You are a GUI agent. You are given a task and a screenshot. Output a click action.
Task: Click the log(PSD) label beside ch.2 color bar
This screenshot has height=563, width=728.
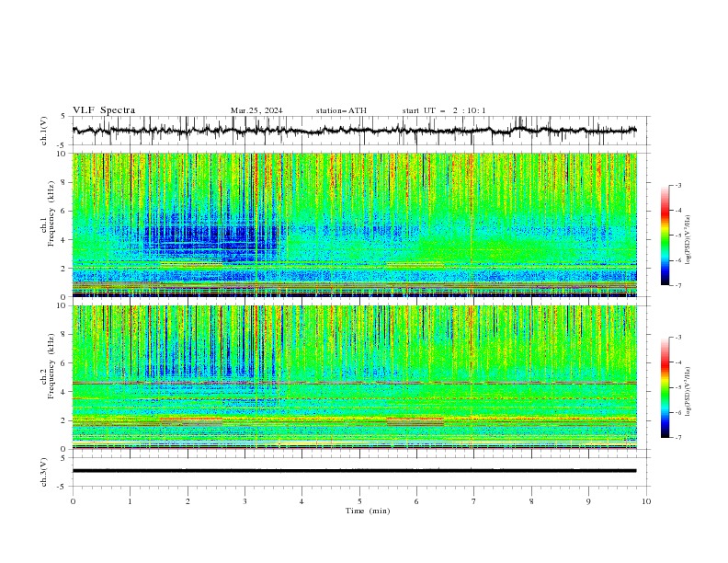click(688, 392)
